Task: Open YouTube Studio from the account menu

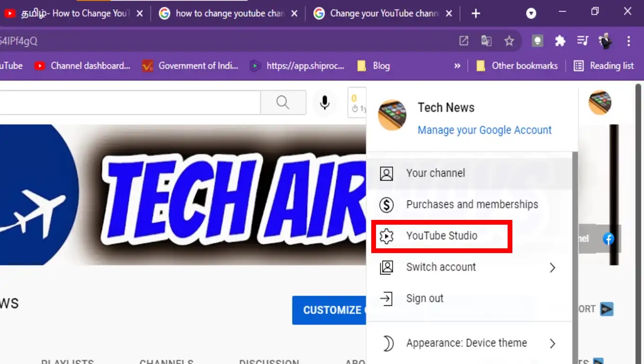Action: point(469,236)
